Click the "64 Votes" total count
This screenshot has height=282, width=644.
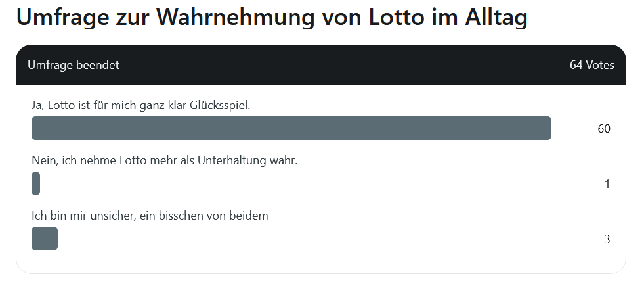point(591,65)
